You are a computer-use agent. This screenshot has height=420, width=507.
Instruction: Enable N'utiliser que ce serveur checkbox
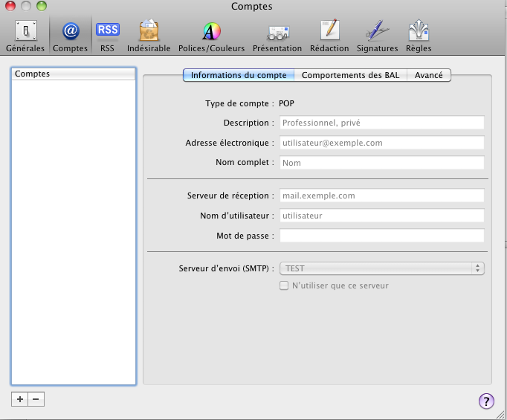coord(283,285)
